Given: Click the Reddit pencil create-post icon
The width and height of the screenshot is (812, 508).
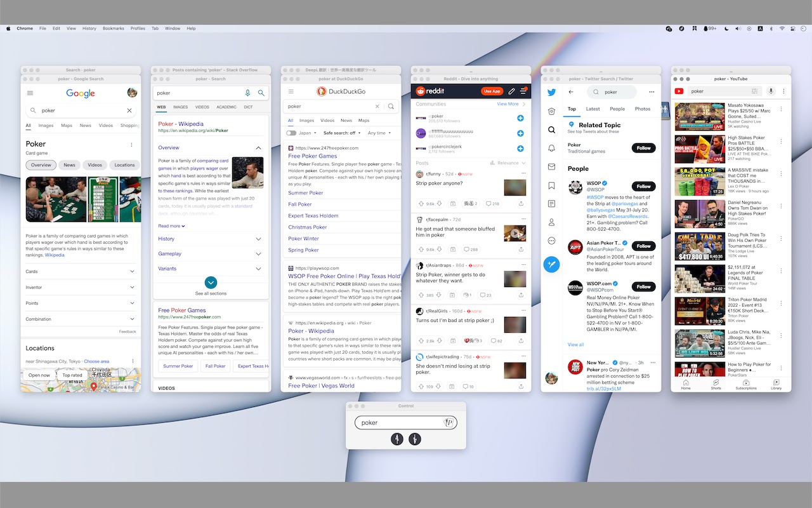Looking at the screenshot, I should (x=511, y=91).
